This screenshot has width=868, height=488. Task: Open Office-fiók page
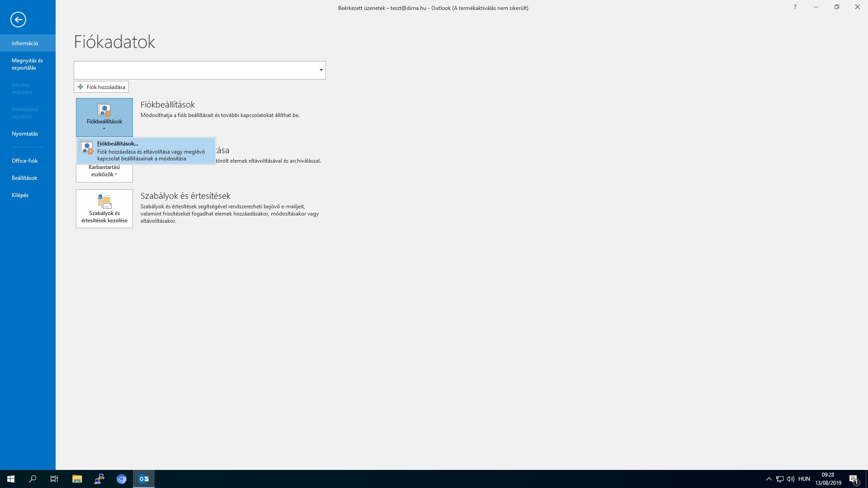pyautogui.click(x=28, y=161)
